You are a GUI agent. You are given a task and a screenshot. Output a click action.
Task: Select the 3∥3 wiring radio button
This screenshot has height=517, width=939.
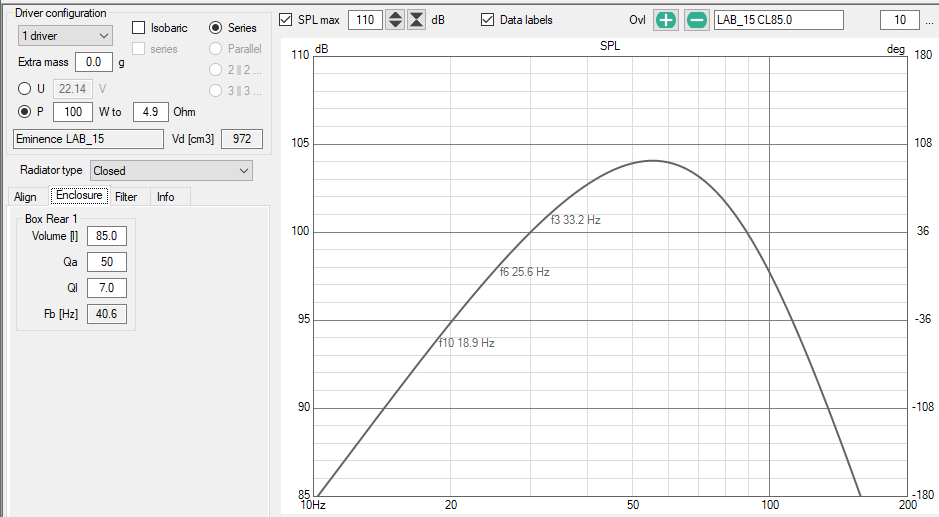(x=216, y=90)
